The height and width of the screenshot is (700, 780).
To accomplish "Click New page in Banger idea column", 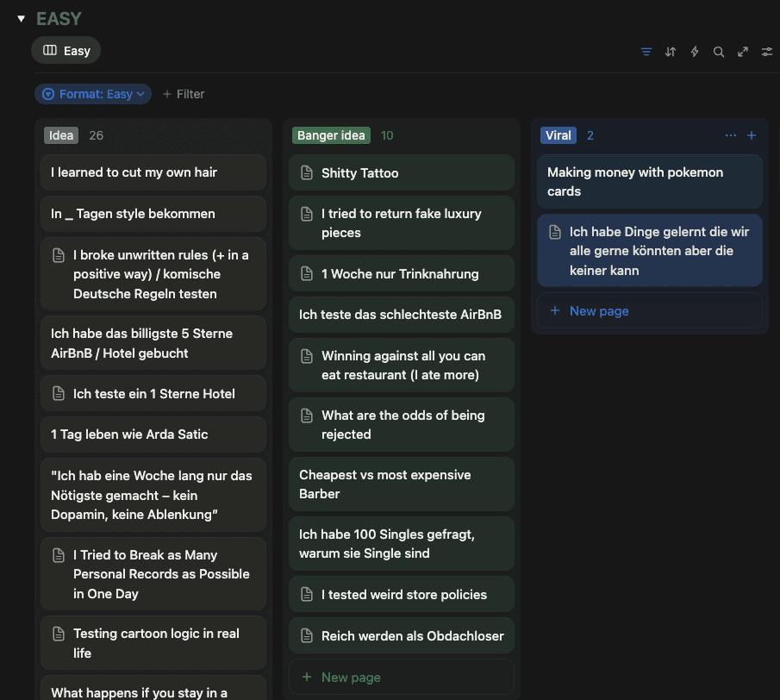I will pyautogui.click(x=402, y=677).
